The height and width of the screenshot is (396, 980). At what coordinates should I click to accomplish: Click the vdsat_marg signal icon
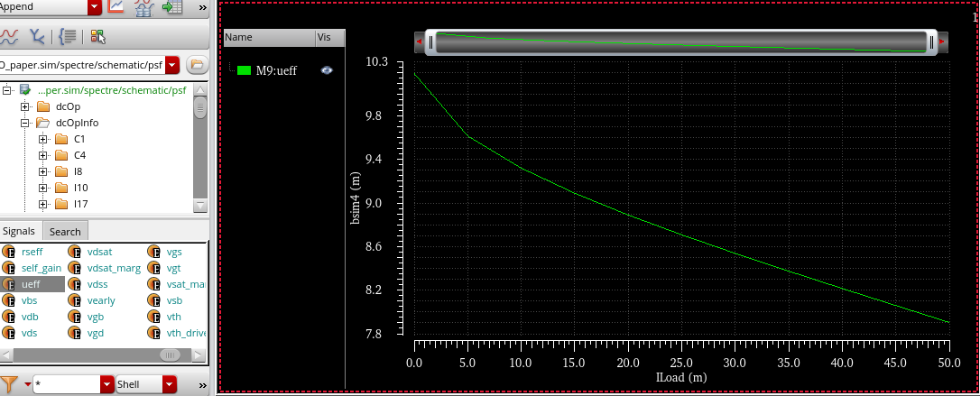click(x=75, y=268)
